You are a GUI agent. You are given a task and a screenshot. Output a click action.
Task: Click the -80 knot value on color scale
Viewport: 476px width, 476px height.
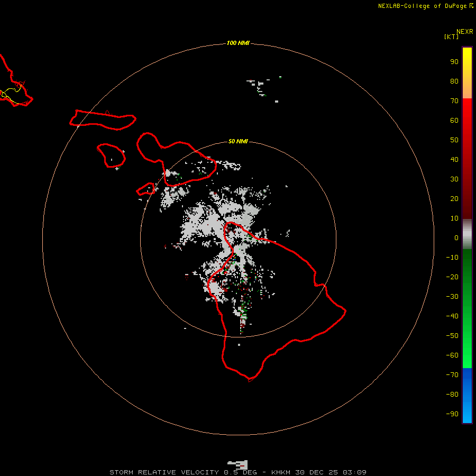(x=452, y=395)
